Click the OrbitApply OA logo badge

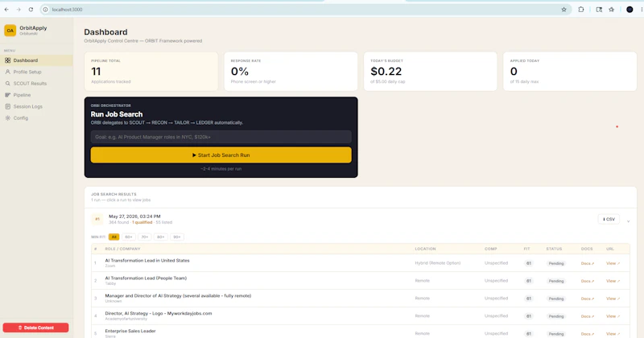(10, 31)
